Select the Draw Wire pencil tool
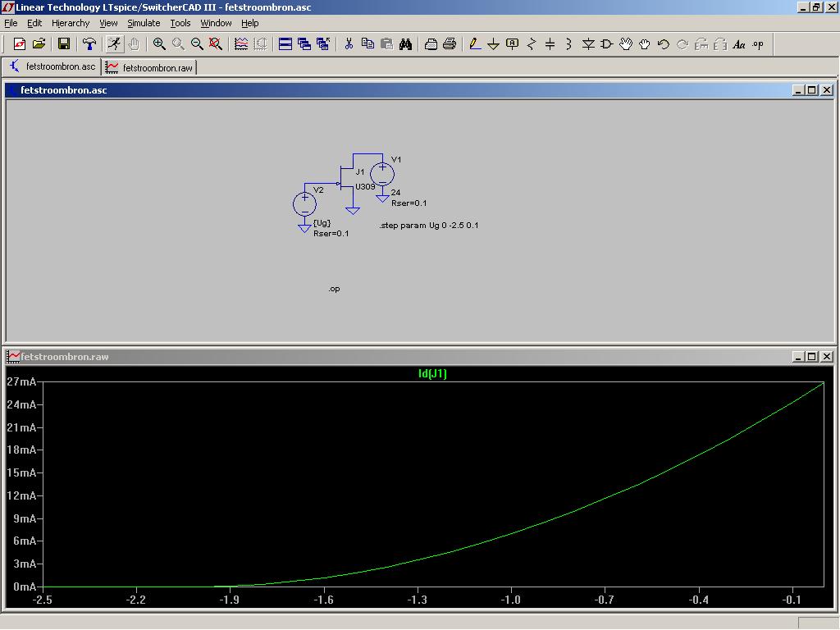 tap(474, 44)
